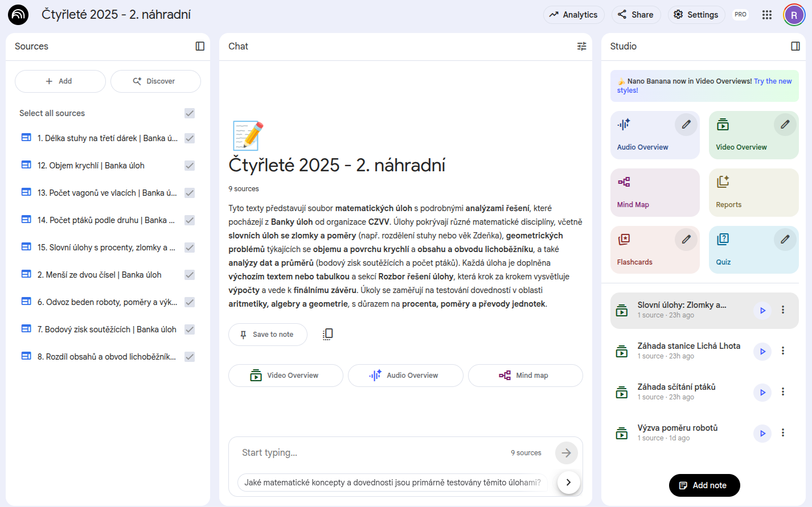Open more options for Záhada sčítání ptáků
This screenshot has width=812, height=507.
(x=783, y=392)
